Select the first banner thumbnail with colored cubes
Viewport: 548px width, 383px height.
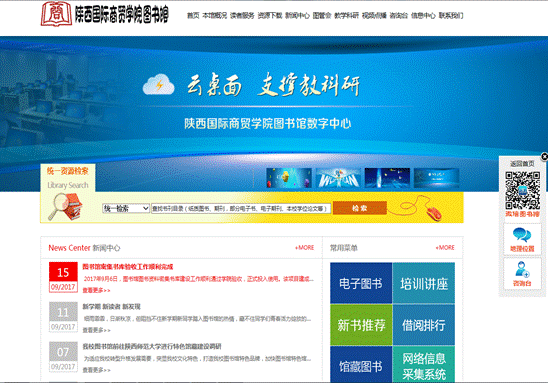[289, 178]
